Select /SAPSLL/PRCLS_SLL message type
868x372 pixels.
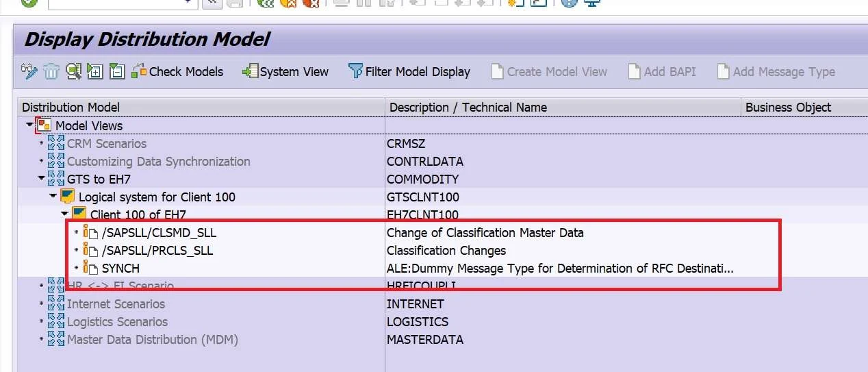coord(158,250)
